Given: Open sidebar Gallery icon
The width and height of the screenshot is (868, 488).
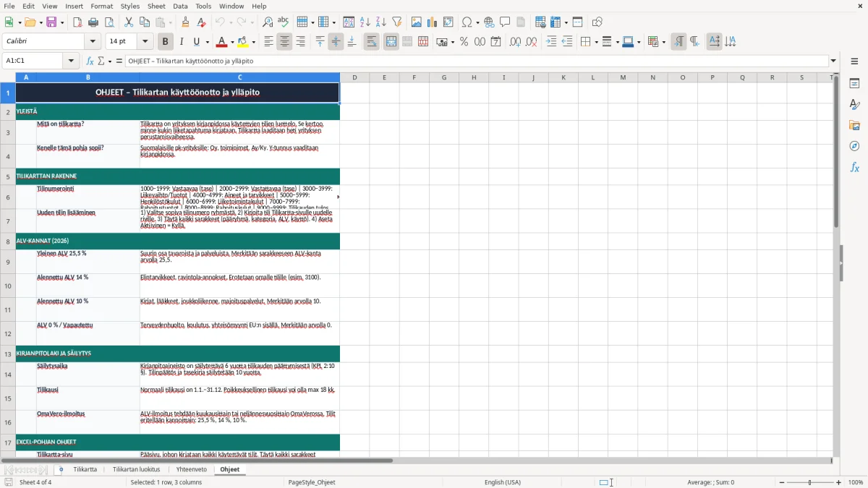Looking at the screenshot, I should pos(854,126).
